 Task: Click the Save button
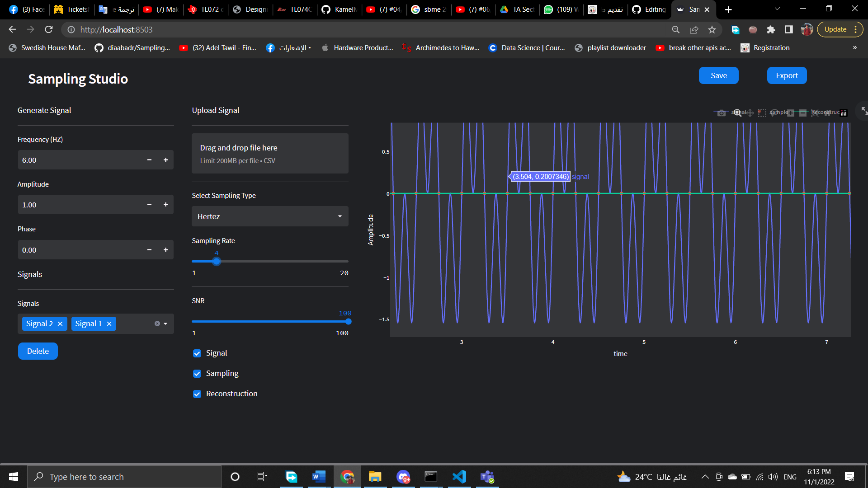[x=718, y=75]
